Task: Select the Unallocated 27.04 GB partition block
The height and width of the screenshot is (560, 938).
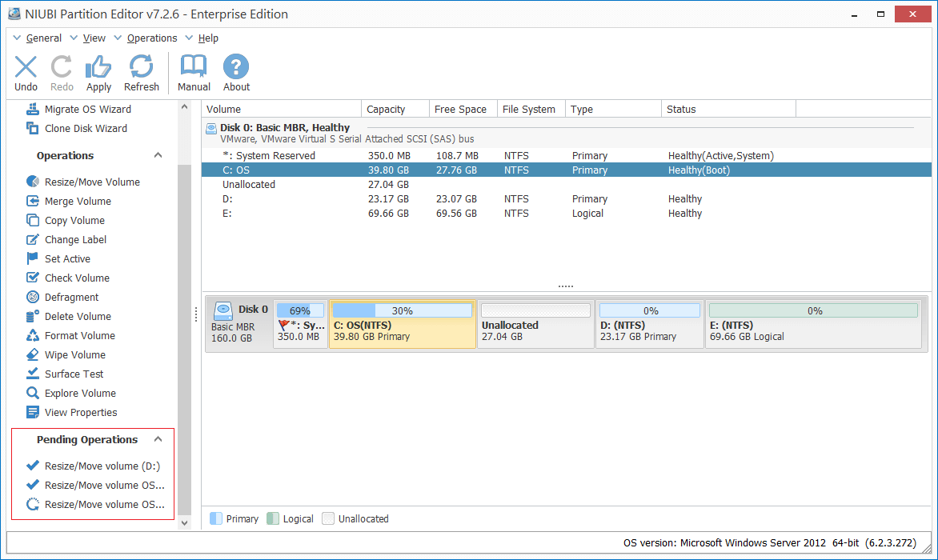Action: (x=536, y=324)
